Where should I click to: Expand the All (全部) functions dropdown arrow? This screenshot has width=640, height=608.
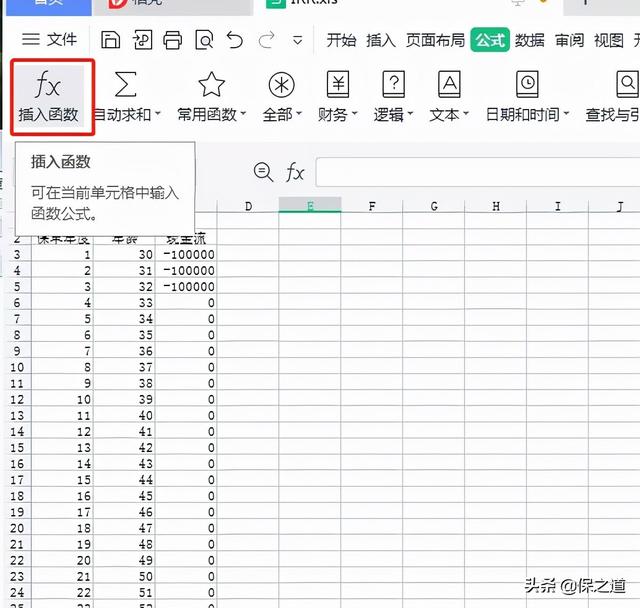(299, 116)
